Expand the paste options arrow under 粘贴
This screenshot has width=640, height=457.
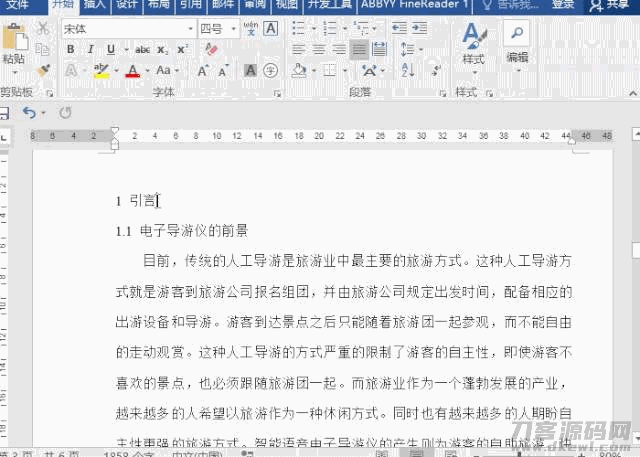(x=15, y=73)
